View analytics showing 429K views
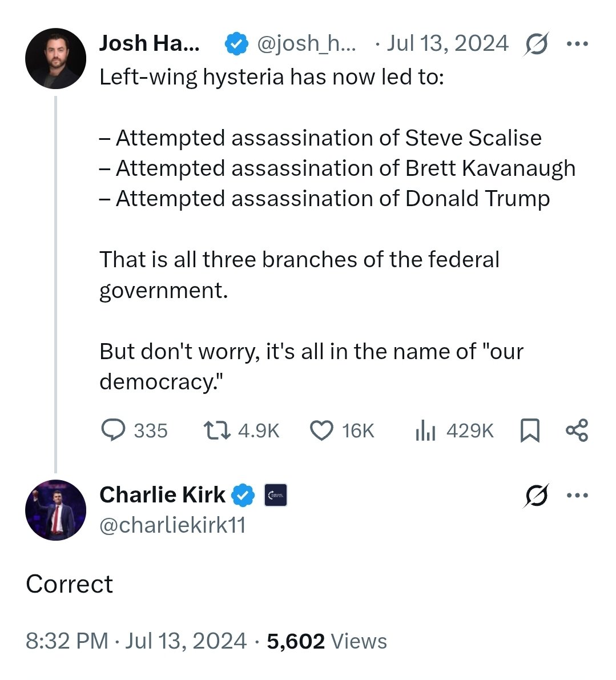Image resolution: width=616 pixels, height=680 pixels. coord(425,430)
